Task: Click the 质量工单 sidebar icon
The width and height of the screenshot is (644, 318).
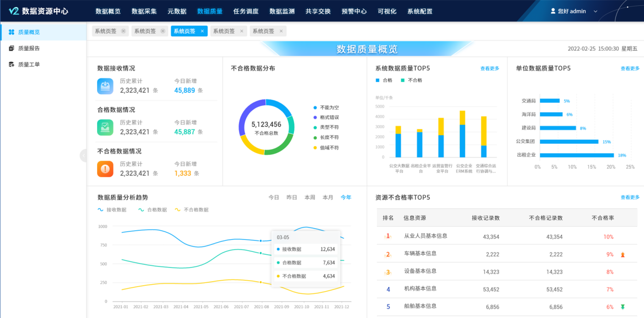Action: 12,64
